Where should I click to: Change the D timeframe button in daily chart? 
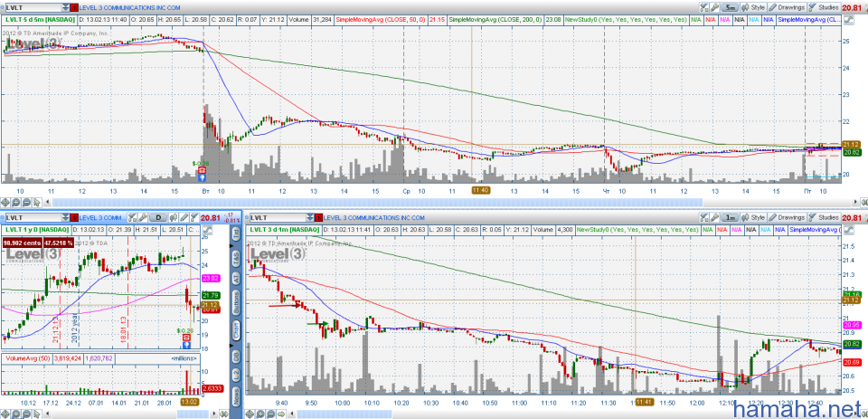click(157, 218)
